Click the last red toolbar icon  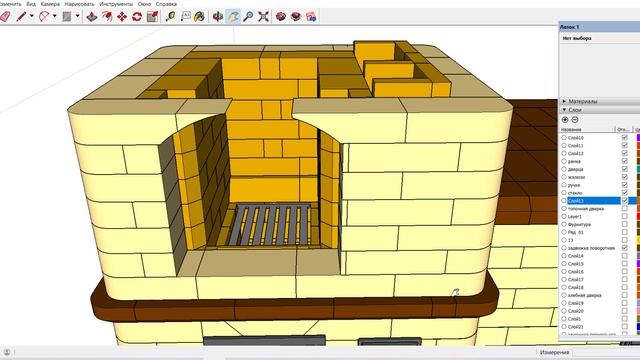coord(311,17)
